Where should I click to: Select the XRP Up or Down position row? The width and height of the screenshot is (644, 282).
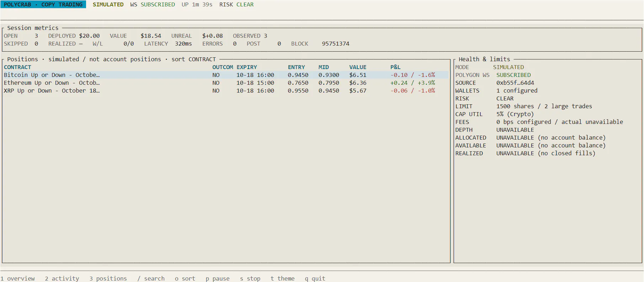pos(226,91)
